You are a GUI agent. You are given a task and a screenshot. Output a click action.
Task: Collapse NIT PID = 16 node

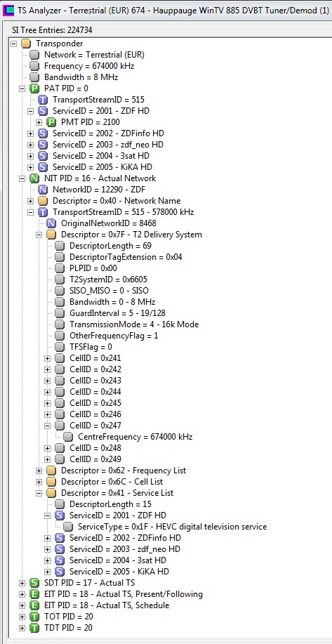[x=22, y=178]
